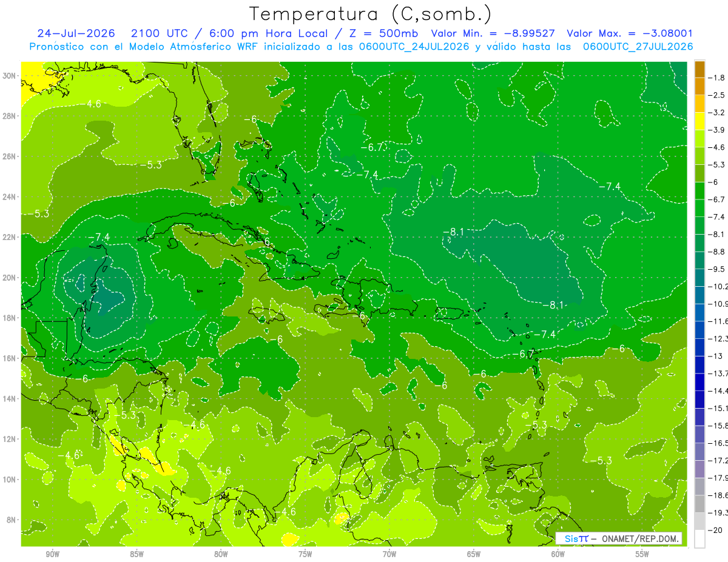Click the '18N' latitude axis label
728x562 pixels.
[10, 318]
